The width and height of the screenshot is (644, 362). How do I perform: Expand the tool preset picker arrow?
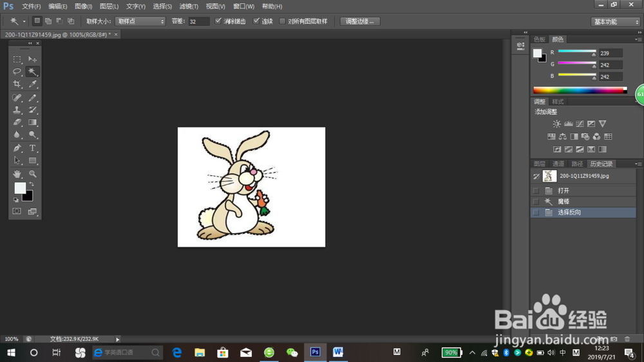24,21
